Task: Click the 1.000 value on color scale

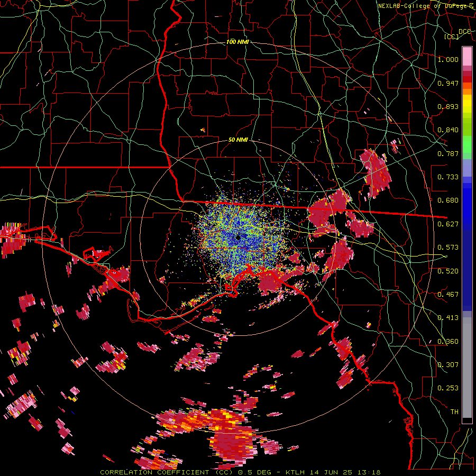Action: pos(448,59)
